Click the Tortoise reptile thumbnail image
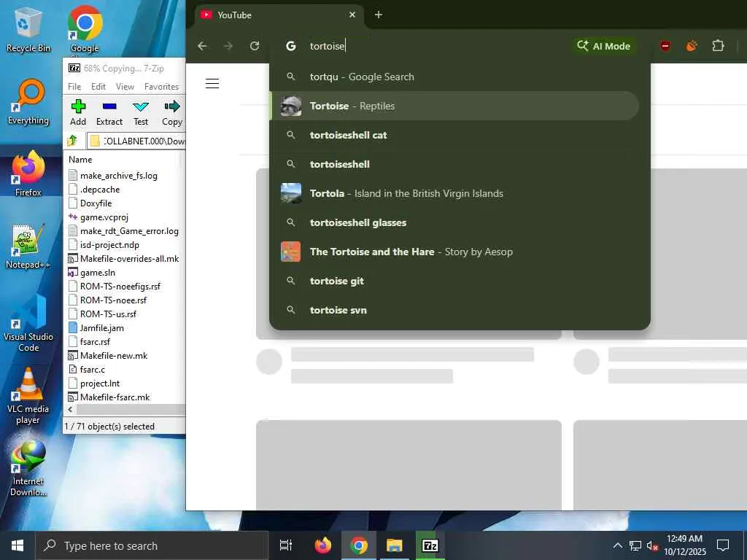Viewport: 747px width, 560px height. coord(291,106)
